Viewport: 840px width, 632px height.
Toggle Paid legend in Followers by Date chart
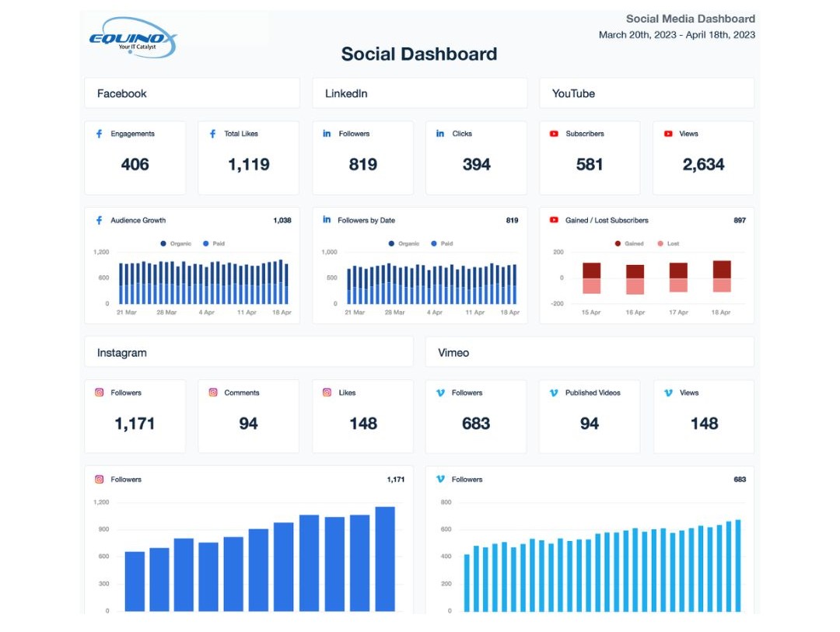pos(442,243)
